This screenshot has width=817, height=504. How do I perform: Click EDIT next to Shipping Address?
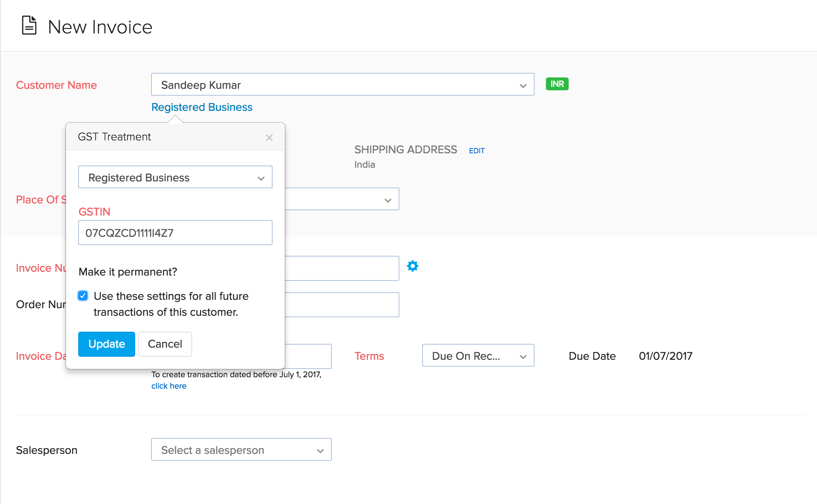476,151
